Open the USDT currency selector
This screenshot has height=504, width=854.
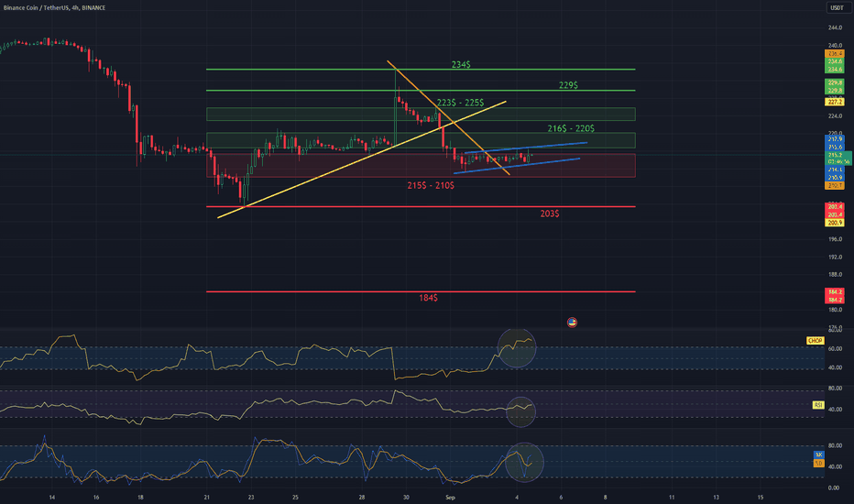(x=837, y=7)
